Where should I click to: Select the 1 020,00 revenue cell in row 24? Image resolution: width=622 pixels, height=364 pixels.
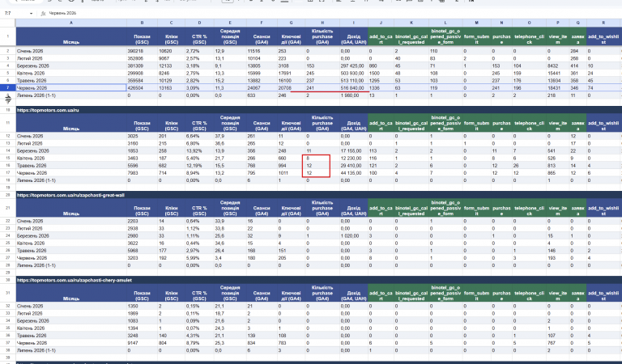tap(354, 235)
